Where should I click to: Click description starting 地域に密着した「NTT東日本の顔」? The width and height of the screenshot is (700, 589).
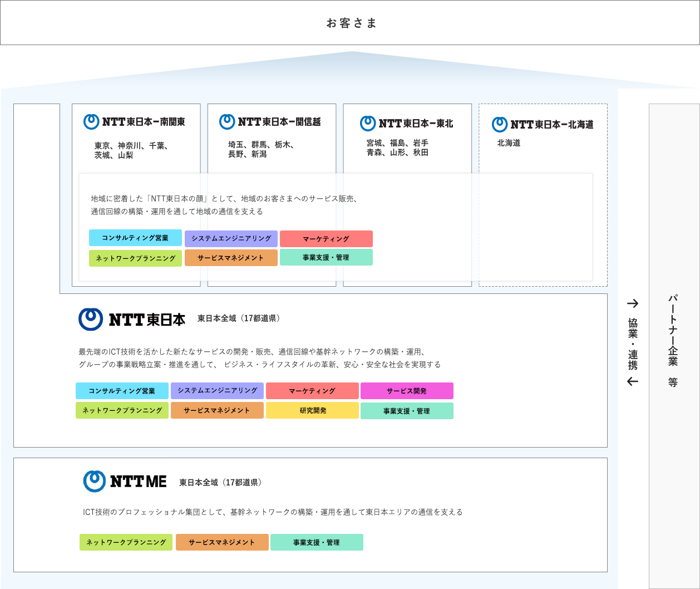pyautogui.click(x=225, y=205)
